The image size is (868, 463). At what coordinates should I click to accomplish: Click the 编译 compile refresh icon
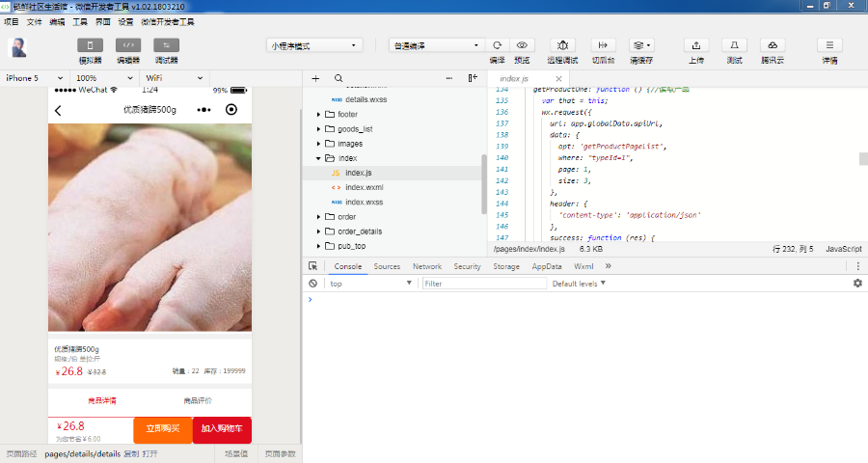tap(497, 45)
